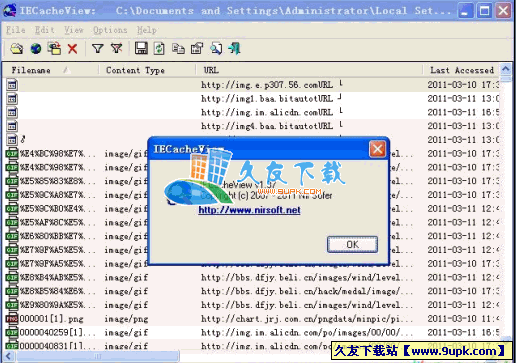Click img.in.alicdn.com/po/images/00/00 URL

307,332
